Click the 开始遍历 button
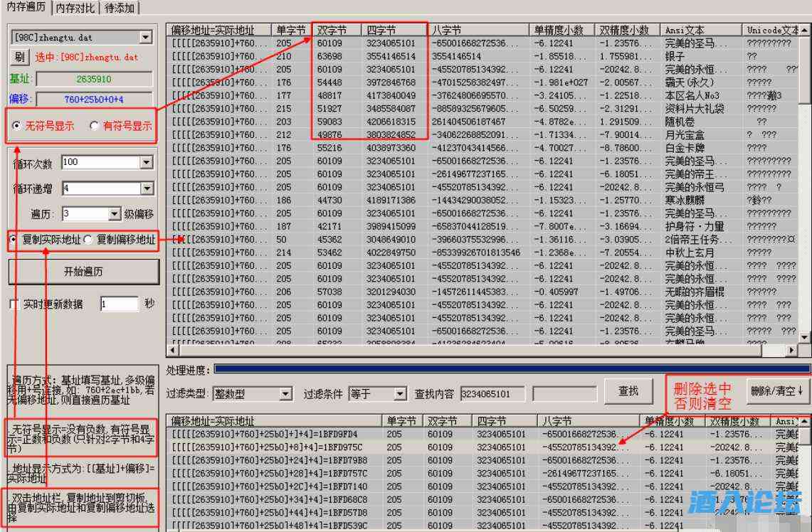 click(83, 272)
